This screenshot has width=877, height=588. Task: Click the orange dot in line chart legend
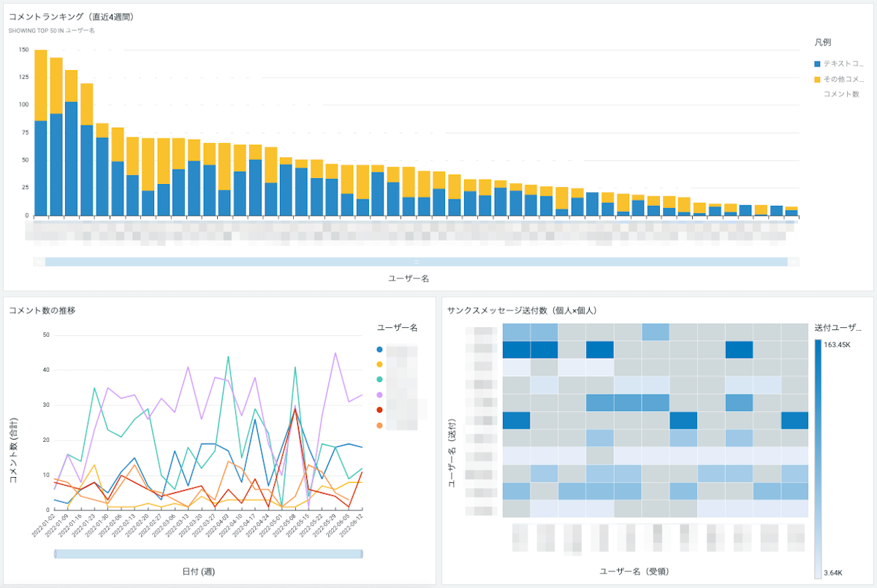click(379, 425)
